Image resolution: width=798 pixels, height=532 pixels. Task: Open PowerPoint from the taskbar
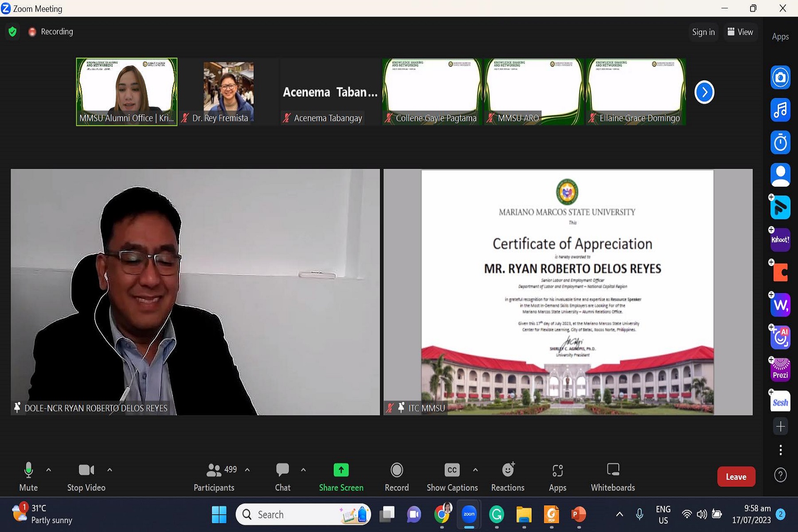click(x=579, y=514)
